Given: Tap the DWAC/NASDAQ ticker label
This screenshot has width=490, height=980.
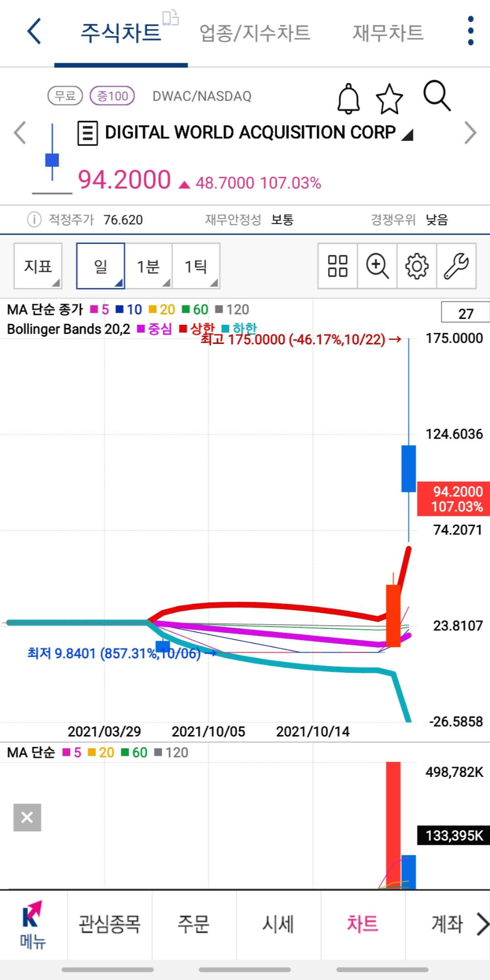Looking at the screenshot, I should (x=202, y=96).
